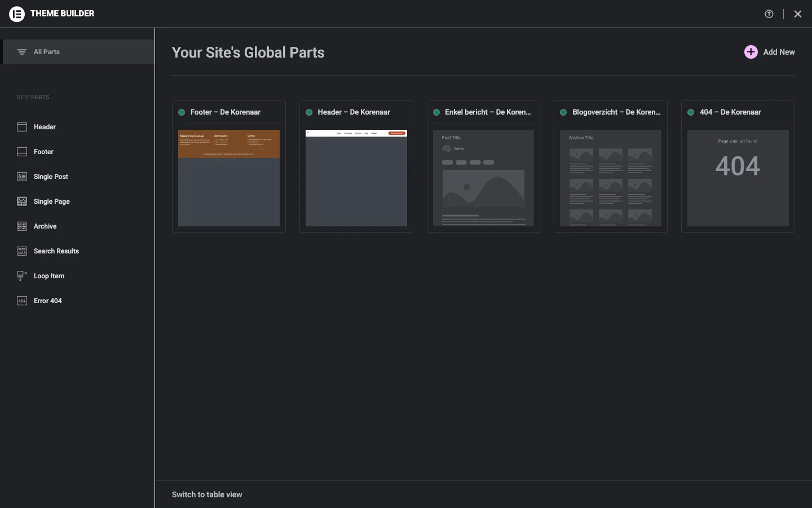Image resolution: width=812 pixels, height=508 pixels.
Task: Click the Header sidebar icon
Action: click(22, 127)
